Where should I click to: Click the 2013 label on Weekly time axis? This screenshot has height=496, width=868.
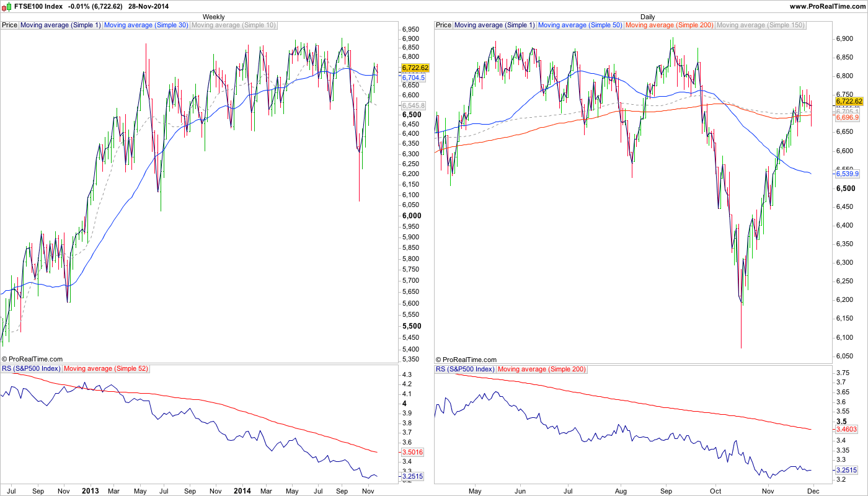[91, 490]
